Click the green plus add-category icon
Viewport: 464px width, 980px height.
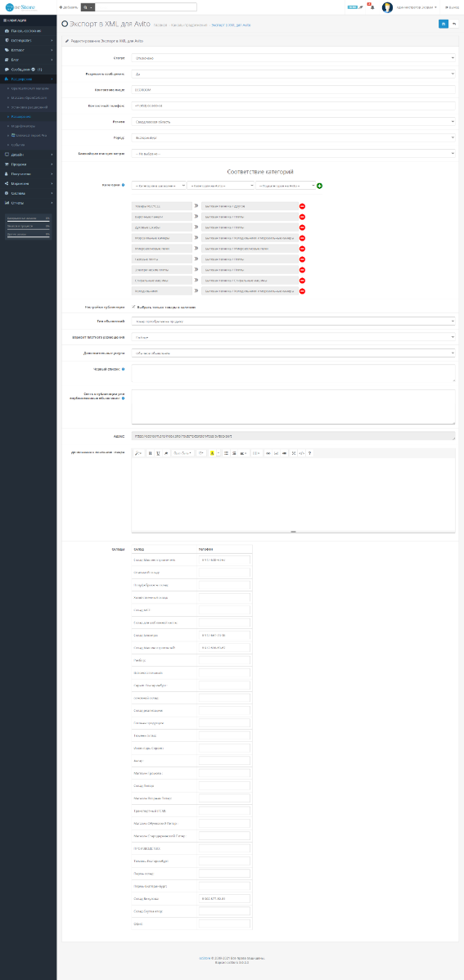tap(319, 186)
